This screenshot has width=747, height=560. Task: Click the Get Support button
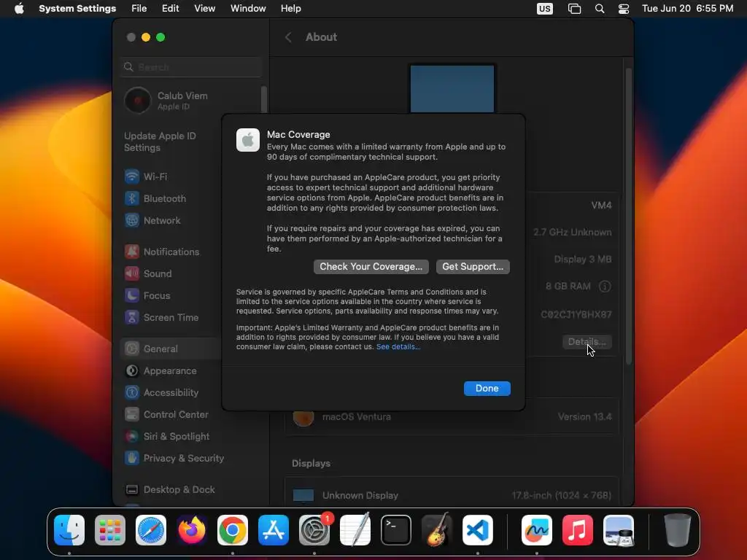point(473,267)
